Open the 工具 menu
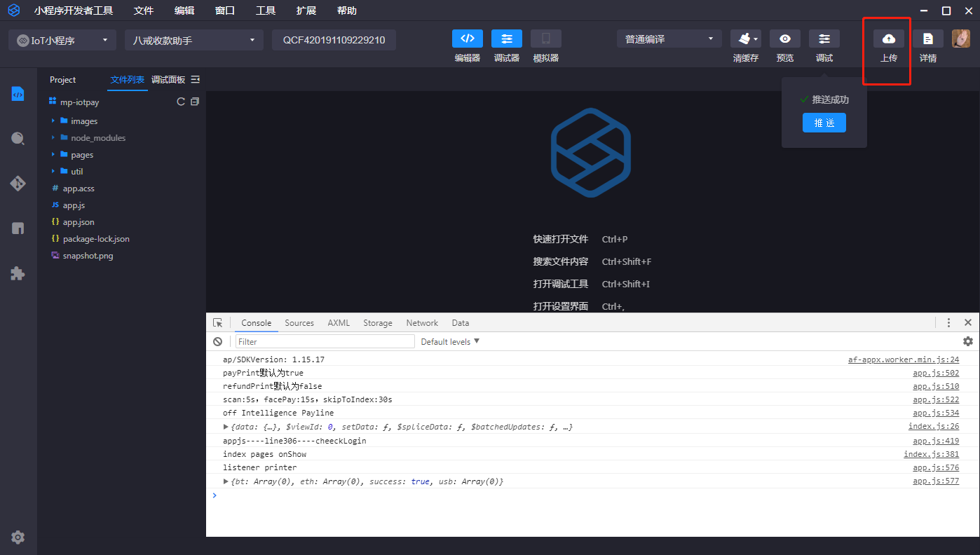This screenshot has width=980, height=555. [266, 11]
